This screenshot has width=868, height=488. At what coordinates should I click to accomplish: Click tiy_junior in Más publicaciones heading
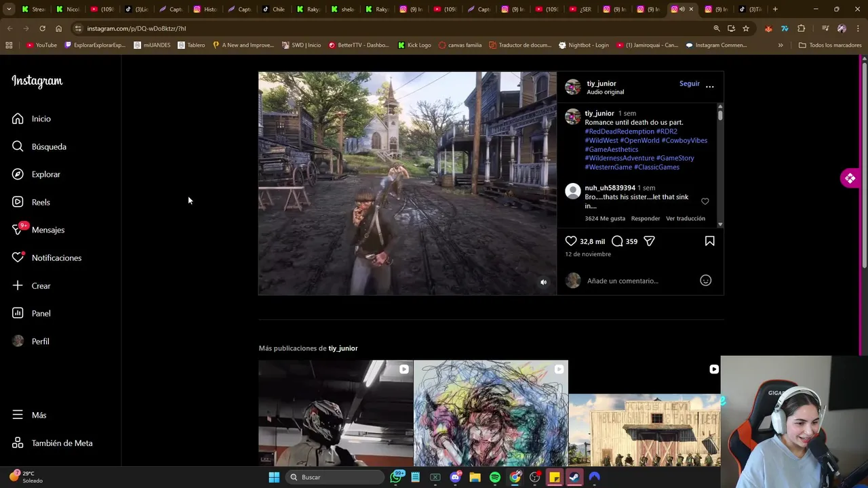click(x=342, y=348)
